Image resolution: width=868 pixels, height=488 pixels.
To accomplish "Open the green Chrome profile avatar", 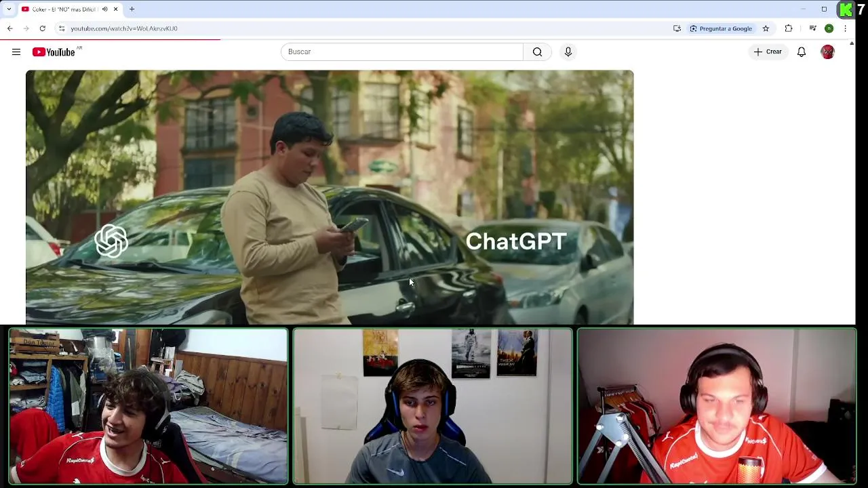I will pos(829,28).
